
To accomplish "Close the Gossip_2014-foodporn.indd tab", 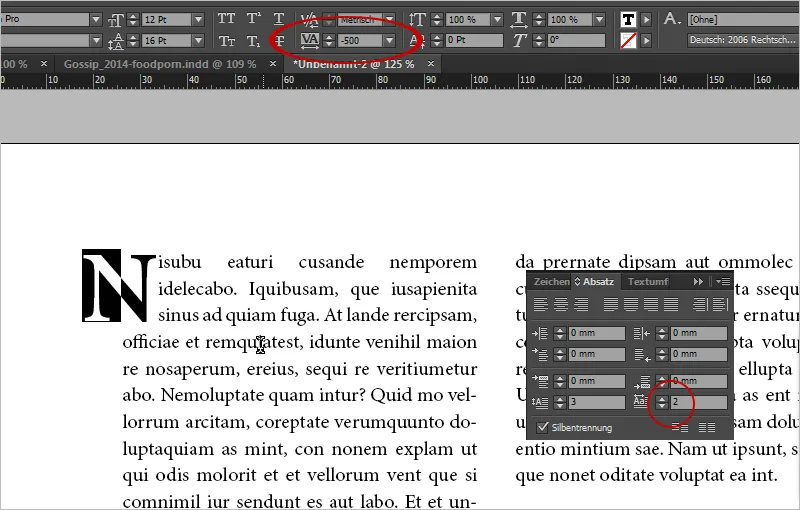I will point(272,64).
